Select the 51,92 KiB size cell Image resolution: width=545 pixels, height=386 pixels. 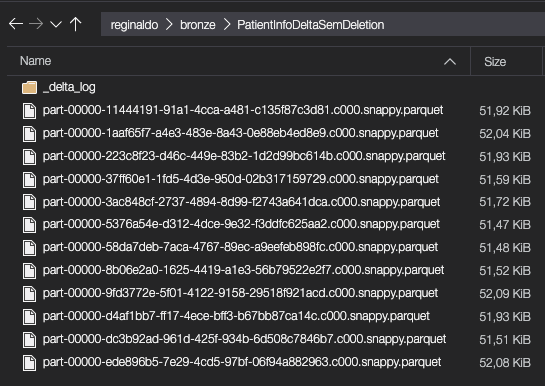[505, 111]
